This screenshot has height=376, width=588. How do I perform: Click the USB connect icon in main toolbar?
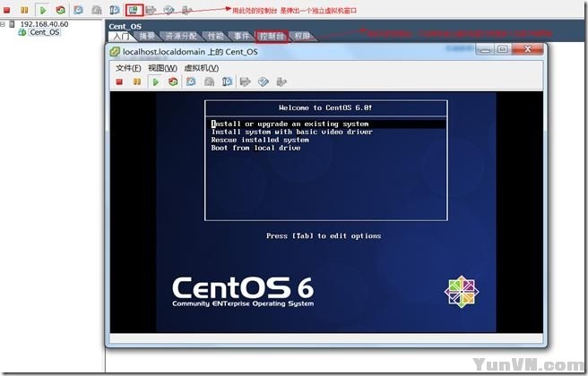[x=186, y=10]
